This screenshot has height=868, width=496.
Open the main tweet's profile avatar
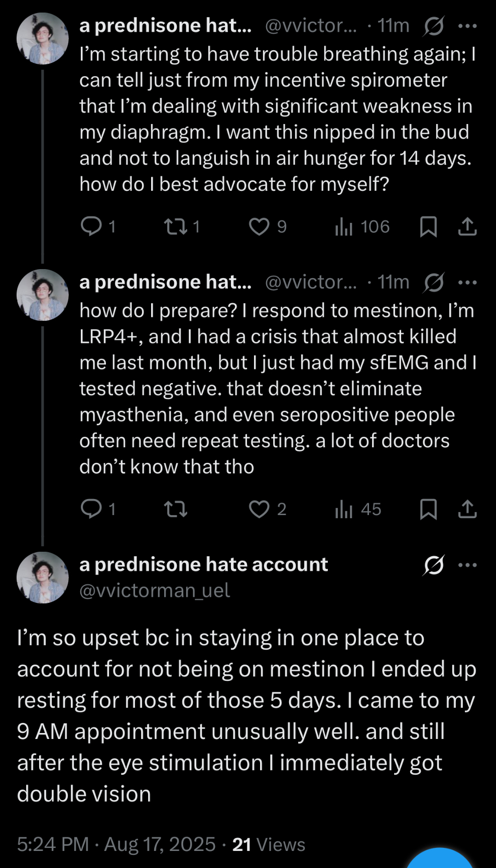43,577
